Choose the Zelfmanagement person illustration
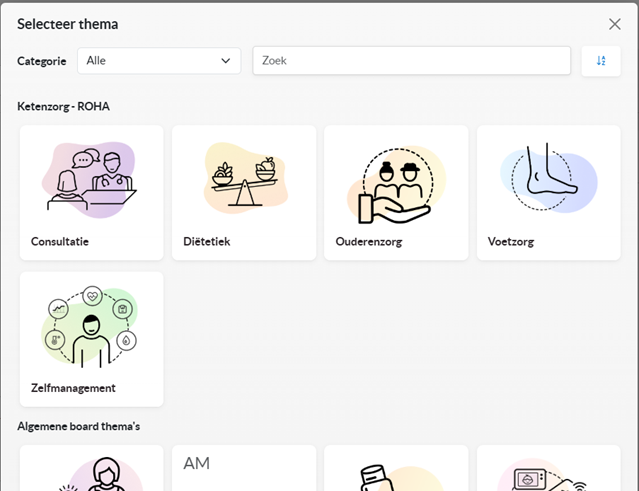The width and height of the screenshot is (639, 491). pyautogui.click(x=90, y=326)
